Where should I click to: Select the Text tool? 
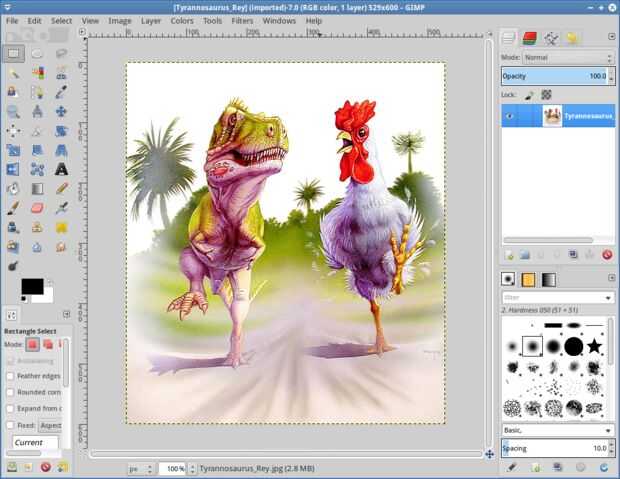pyautogui.click(x=61, y=169)
